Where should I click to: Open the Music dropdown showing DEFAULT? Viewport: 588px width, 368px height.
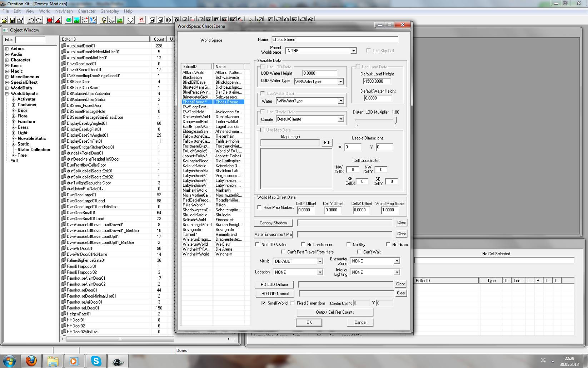pyautogui.click(x=320, y=261)
